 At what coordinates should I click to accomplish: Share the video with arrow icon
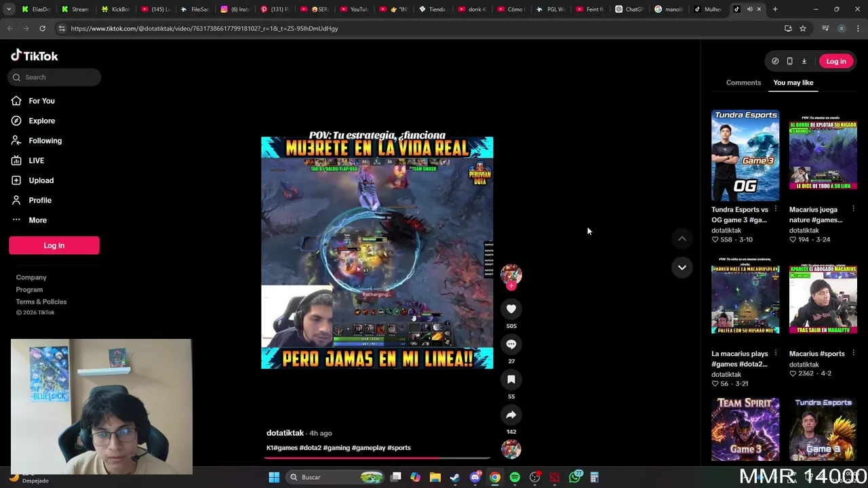pos(511,415)
